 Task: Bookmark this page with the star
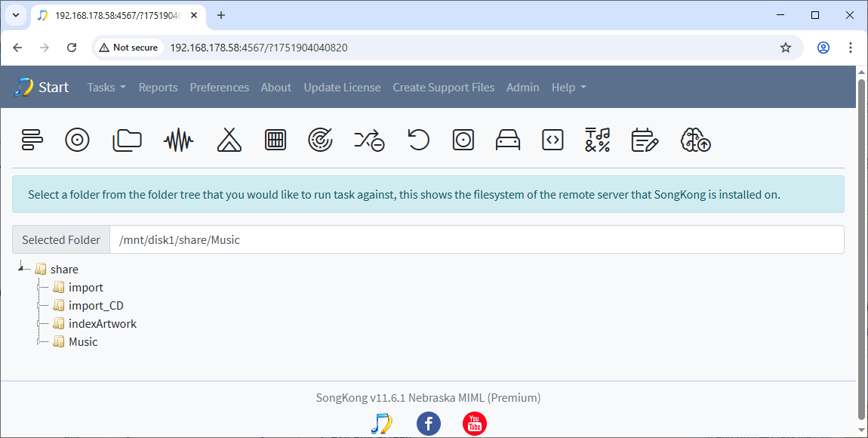(x=786, y=48)
